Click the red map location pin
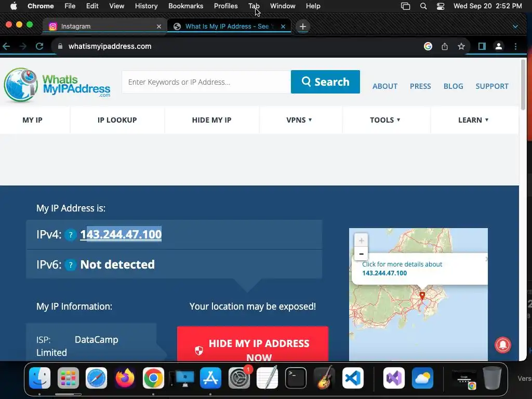This screenshot has width=532, height=399. (x=422, y=296)
